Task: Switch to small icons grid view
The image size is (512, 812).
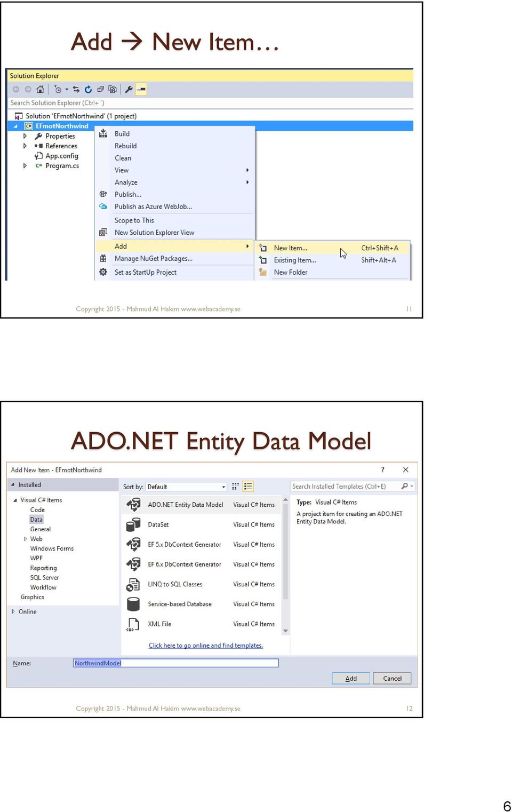Action: [x=235, y=487]
